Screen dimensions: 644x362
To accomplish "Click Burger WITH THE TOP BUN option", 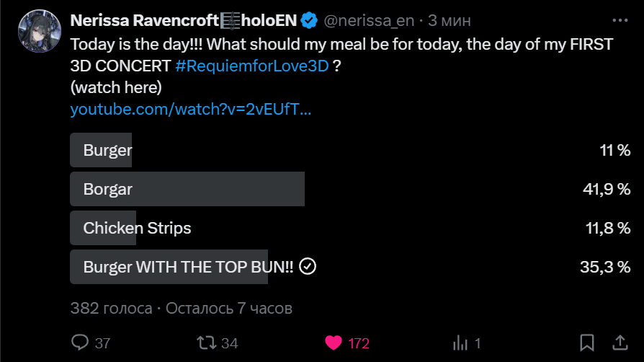I will coord(187,267).
